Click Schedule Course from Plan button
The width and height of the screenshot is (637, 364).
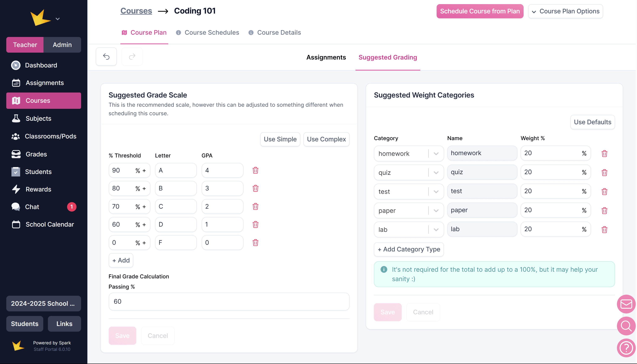(480, 11)
